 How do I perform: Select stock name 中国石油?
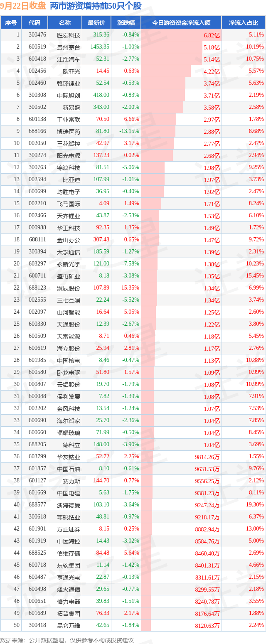pyautogui.click(x=68, y=469)
